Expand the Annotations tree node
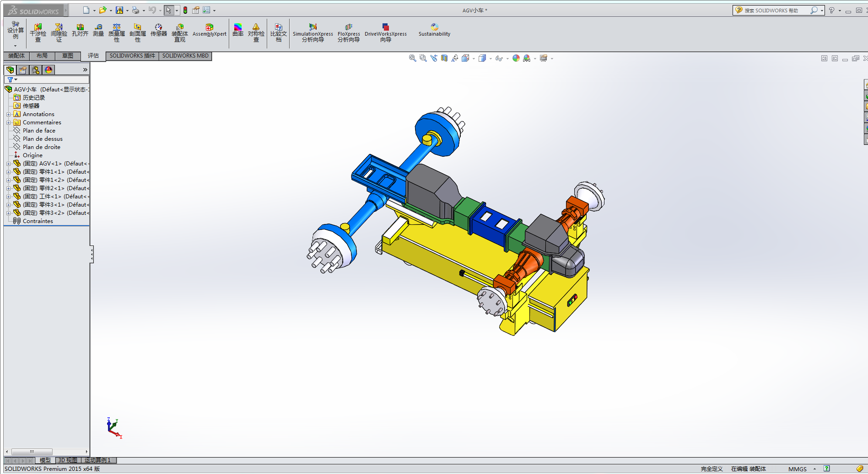 pos(8,114)
